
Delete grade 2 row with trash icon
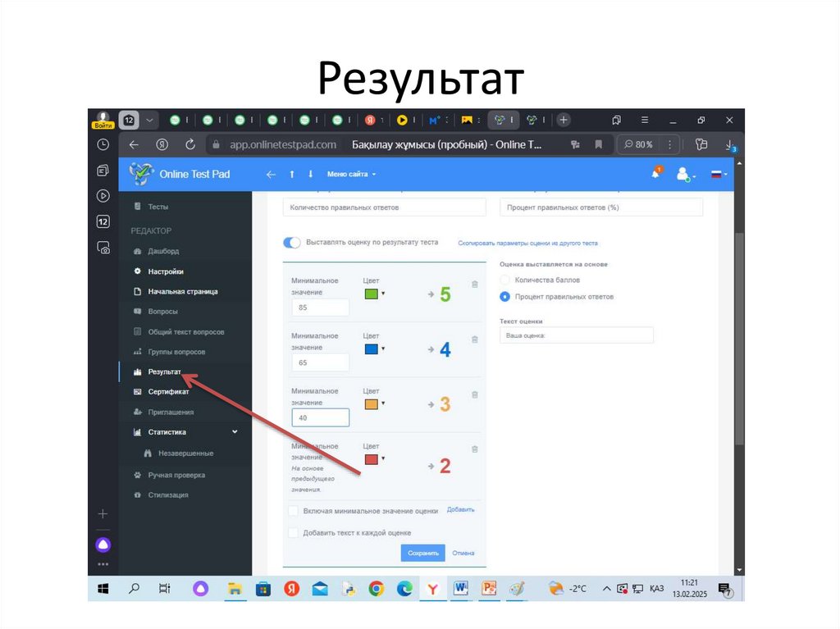tap(475, 449)
